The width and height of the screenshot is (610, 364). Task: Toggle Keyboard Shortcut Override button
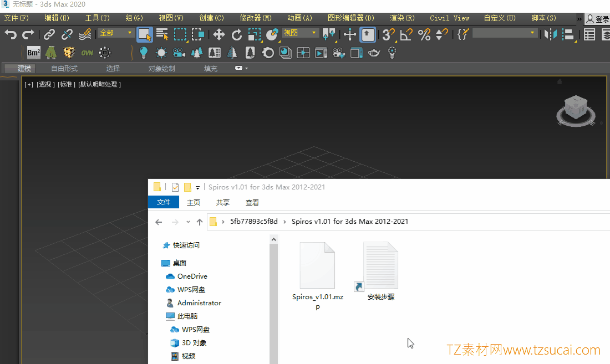pyautogui.click(x=368, y=34)
